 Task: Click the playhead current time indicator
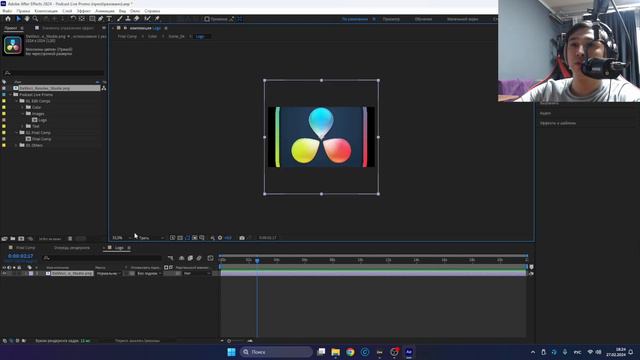click(257, 260)
